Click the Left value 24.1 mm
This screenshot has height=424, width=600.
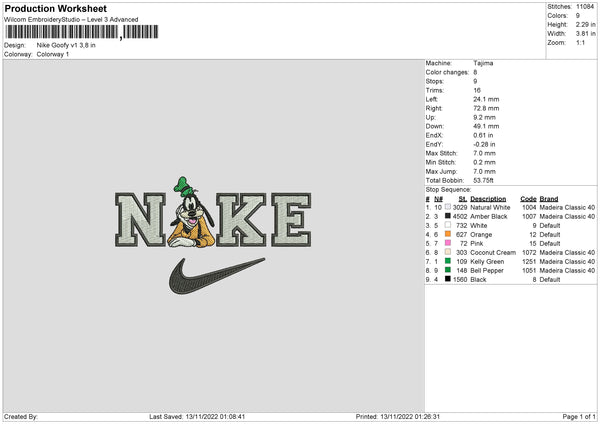[486, 99]
